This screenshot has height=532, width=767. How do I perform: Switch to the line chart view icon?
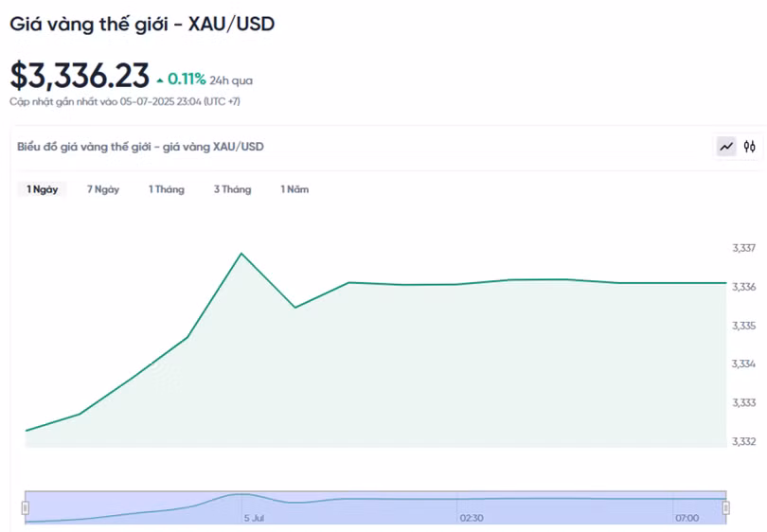pyautogui.click(x=726, y=147)
